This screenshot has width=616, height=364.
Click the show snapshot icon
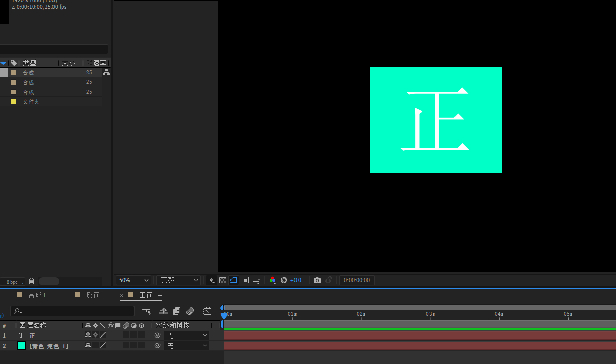pyautogui.click(x=329, y=280)
